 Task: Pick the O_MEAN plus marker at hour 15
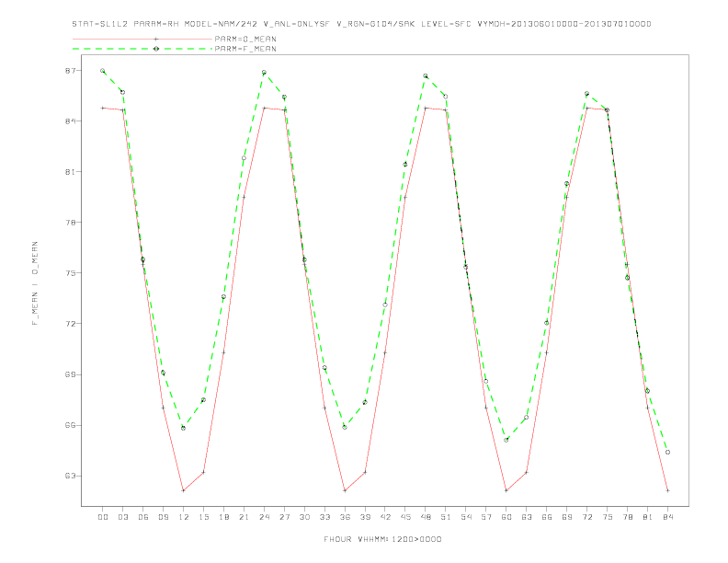[x=203, y=473]
